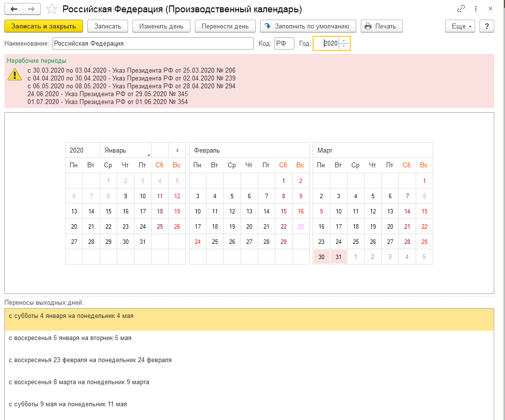This screenshot has height=420, width=505.
Task: Click into the Наименование text field
Action: click(152, 43)
